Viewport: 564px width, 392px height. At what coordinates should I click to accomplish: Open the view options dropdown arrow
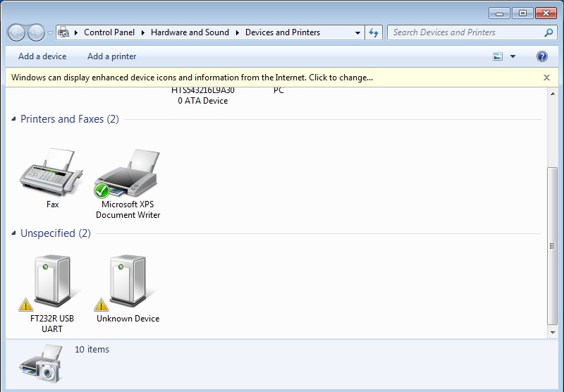click(x=513, y=56)
